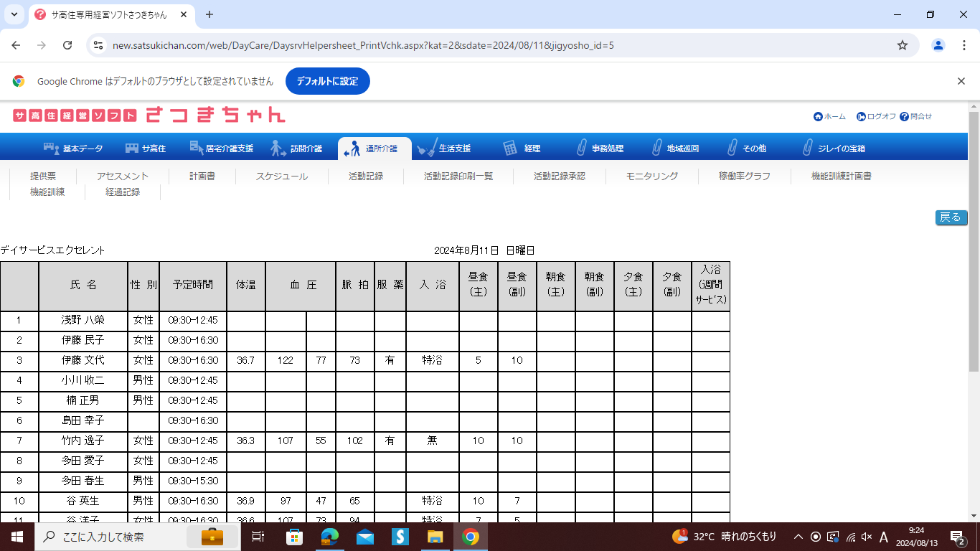
Task: Expand the Chrome tab search dropdown
Action: pyautogui.click(x=14, y=14)
